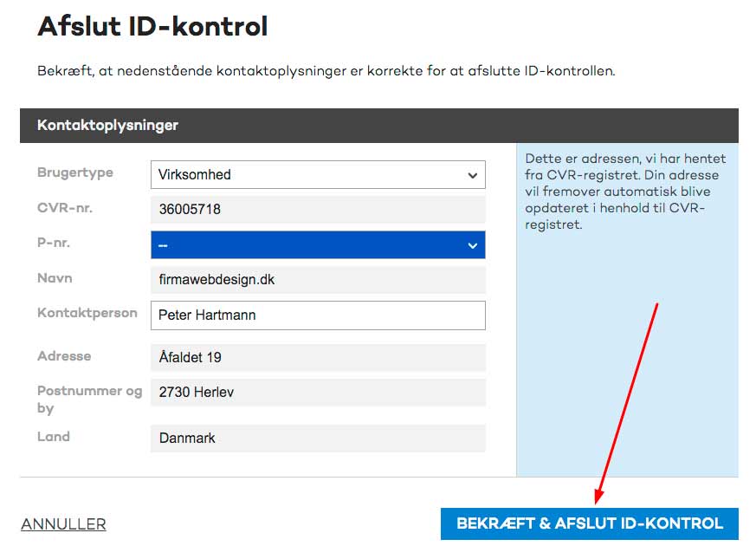Screen dimensions: 756x559
Task: Click the Navn field firmawebdesign.dk
Action: [x=318, y=279]
